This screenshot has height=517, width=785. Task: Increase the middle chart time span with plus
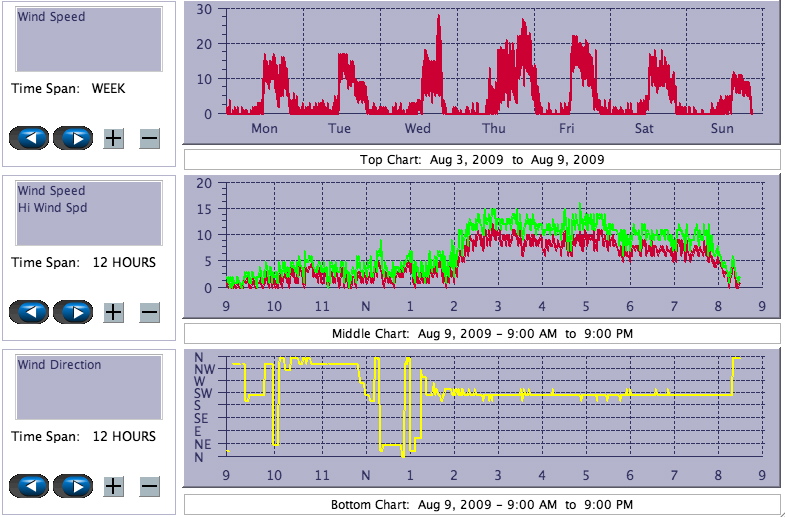[x=114, y=313]
